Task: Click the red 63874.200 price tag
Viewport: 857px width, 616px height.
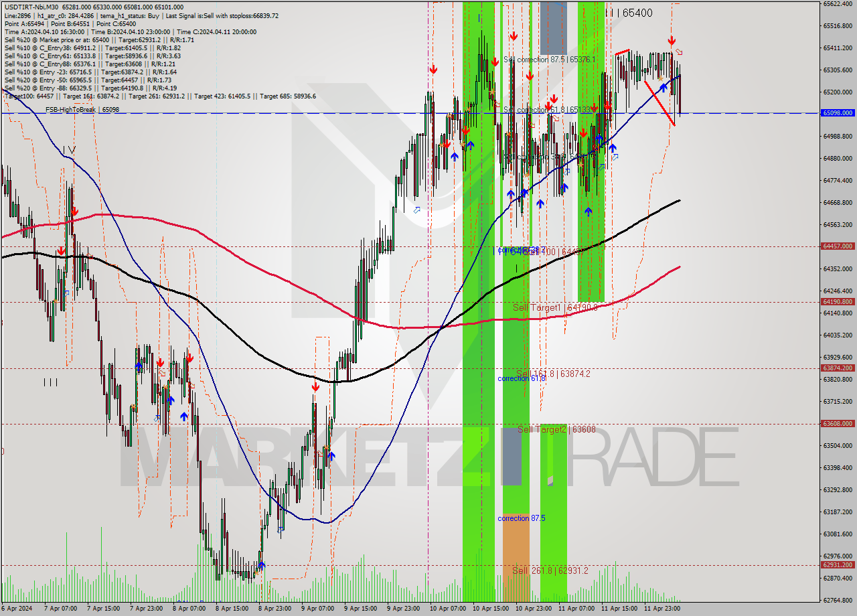Action: [x=838, y=368]
